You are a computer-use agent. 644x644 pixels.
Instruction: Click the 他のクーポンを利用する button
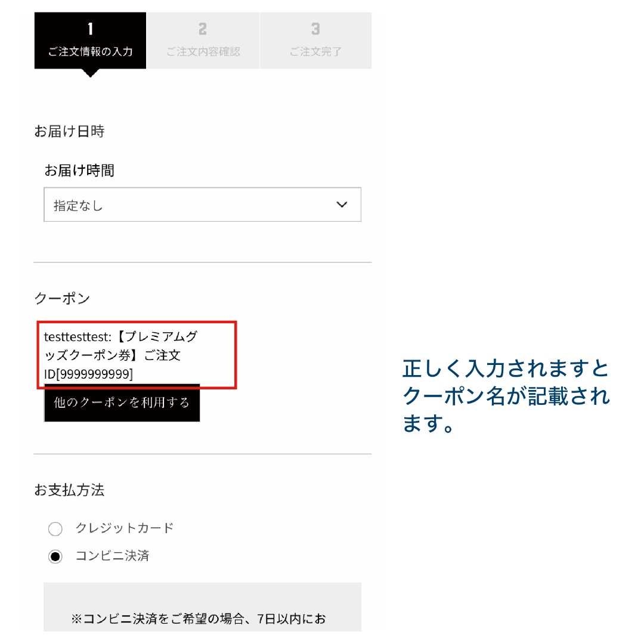(x=122, y=403)
